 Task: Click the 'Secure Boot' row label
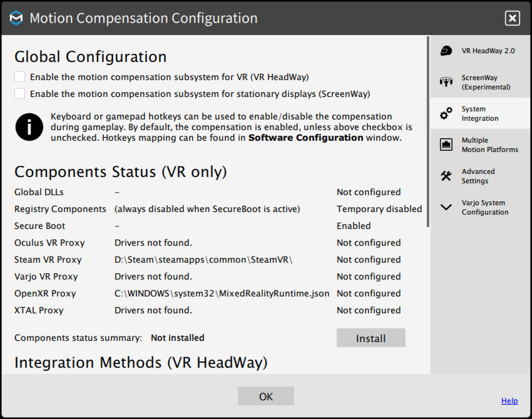[x=39, y=226]
